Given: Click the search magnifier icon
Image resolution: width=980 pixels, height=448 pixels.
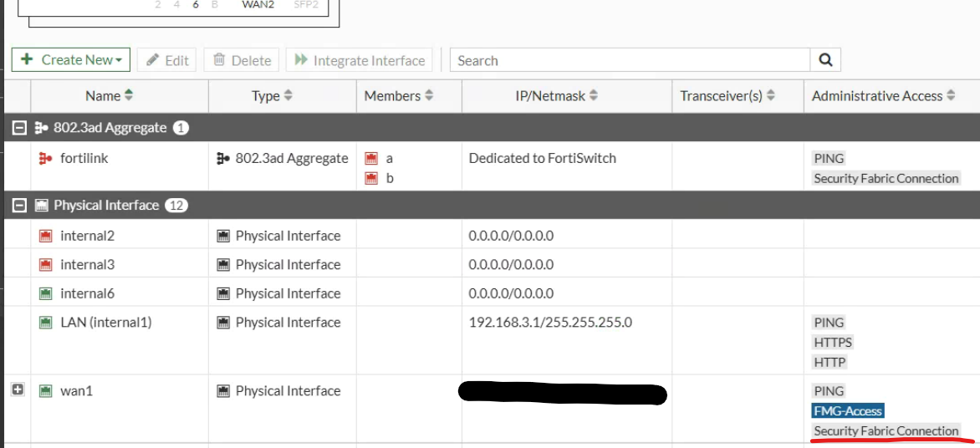Looking at the screenshot, I should (825, 60).
